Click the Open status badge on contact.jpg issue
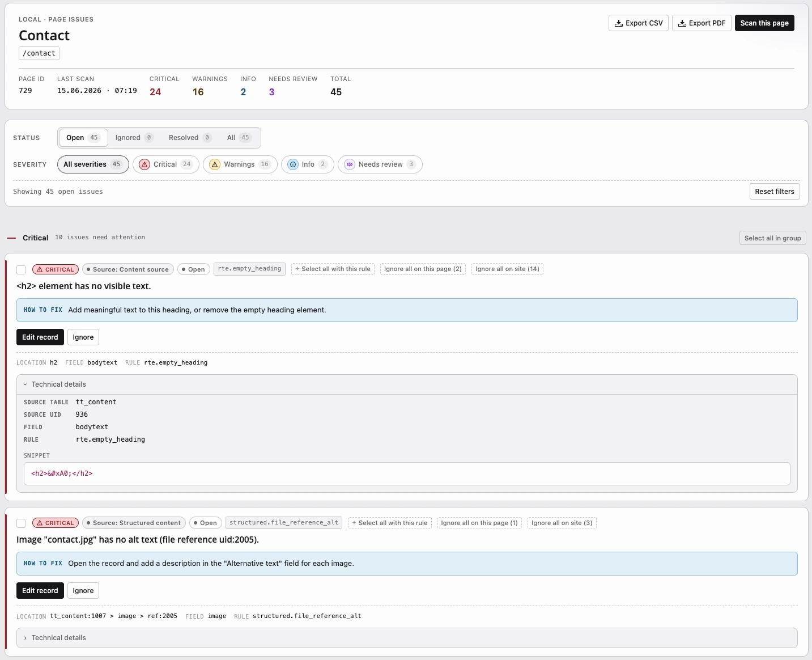This screenshot has height=660, width=812. click(205, 523)
